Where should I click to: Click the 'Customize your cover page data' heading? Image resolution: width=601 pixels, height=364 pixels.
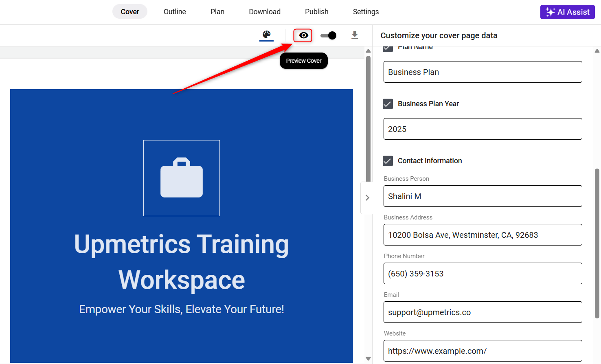point(439,35)
